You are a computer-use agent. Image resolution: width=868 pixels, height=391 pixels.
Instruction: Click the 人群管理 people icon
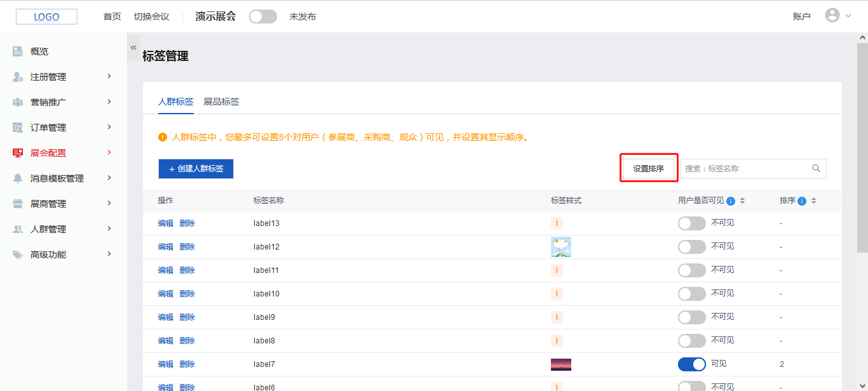(x=18, y=229)
